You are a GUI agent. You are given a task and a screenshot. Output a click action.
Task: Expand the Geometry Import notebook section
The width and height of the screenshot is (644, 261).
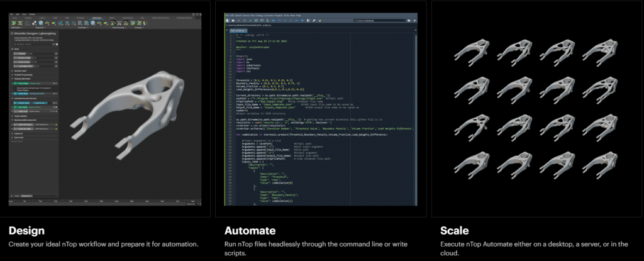click(x=12, y=70)
